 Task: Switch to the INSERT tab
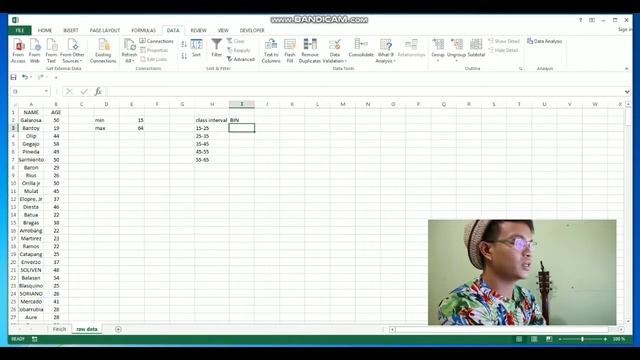point(71,31)
